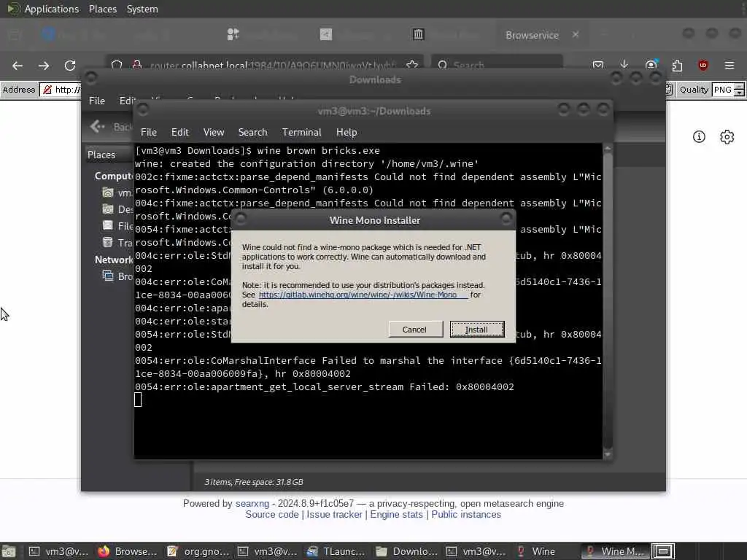The height and width of the screenshot is (560, 747).
Task: Open the Public instances link
Action: (x=466, y=515)
